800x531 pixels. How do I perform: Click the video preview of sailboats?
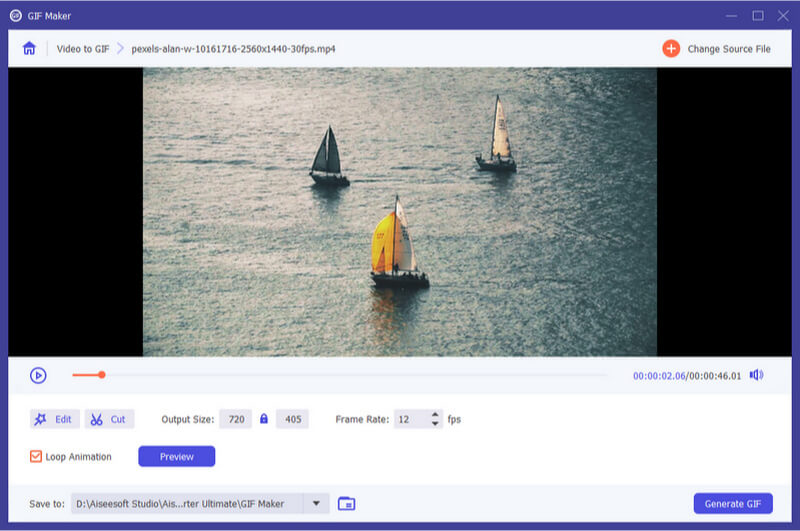[x=400, y=212]
